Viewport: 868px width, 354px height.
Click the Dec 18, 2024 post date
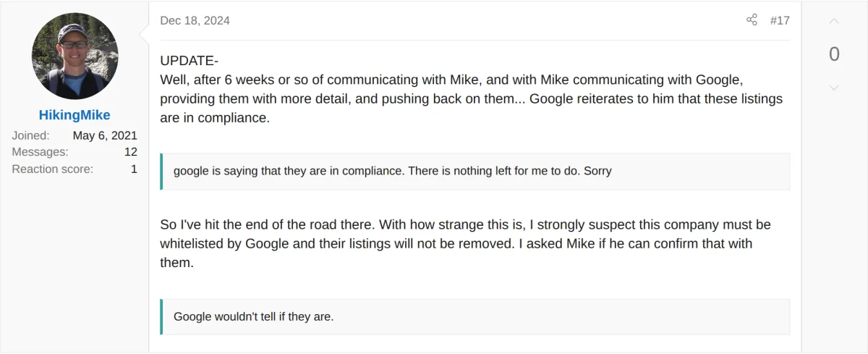coord(195,20)
